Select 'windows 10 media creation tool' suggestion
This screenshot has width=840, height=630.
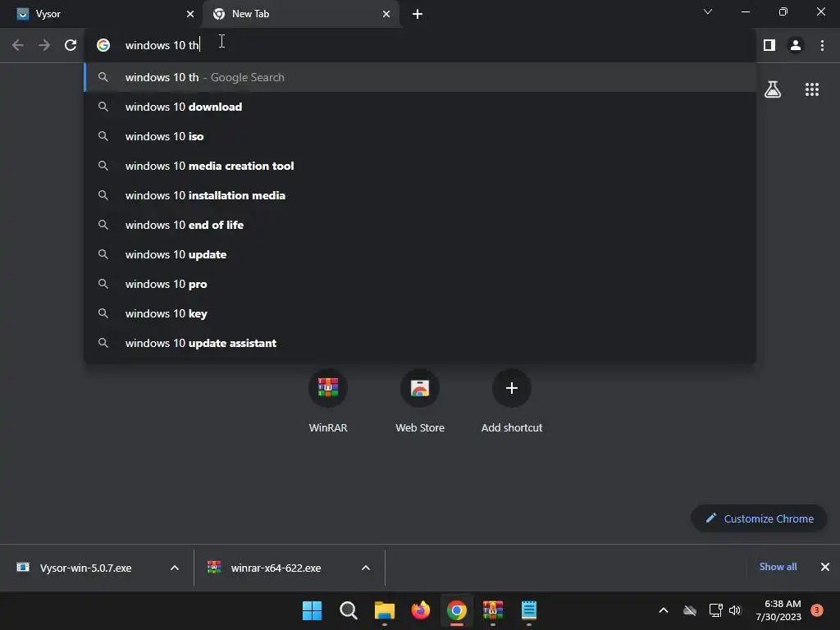point(420,166)
